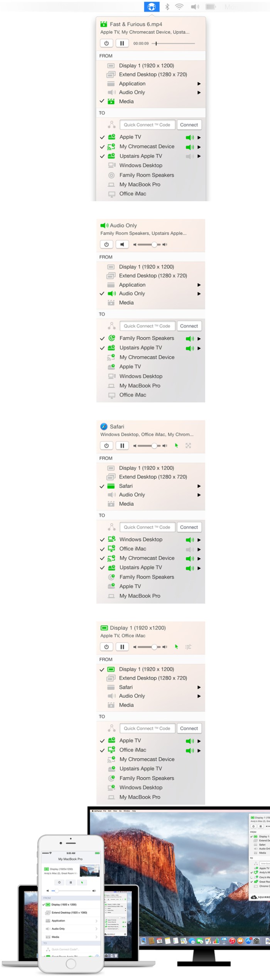The height and width of the screenshot is (980, 270).
Task: Expand the Windows Desktop device options arrow
Action: (199, 540)
